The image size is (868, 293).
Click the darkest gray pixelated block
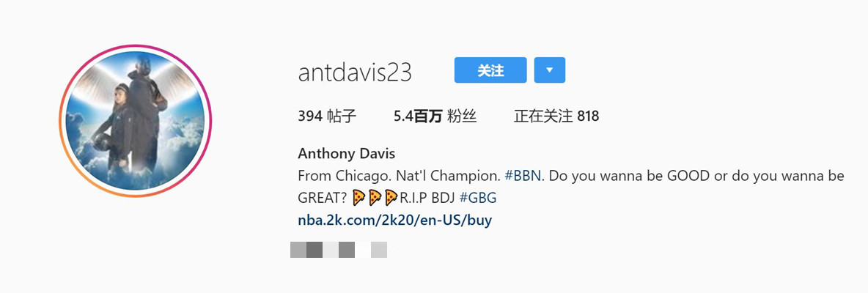pyautogui.click(x=315, y=250)
